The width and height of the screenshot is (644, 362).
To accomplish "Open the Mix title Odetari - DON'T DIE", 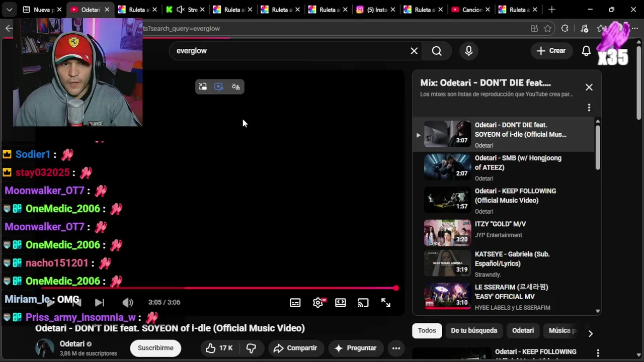I will coord(486,83).
